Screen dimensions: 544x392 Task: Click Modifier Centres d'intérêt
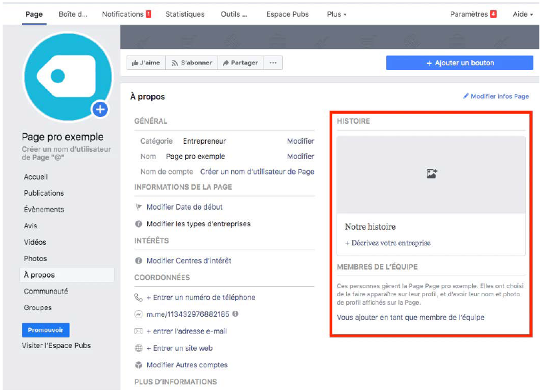188,260
